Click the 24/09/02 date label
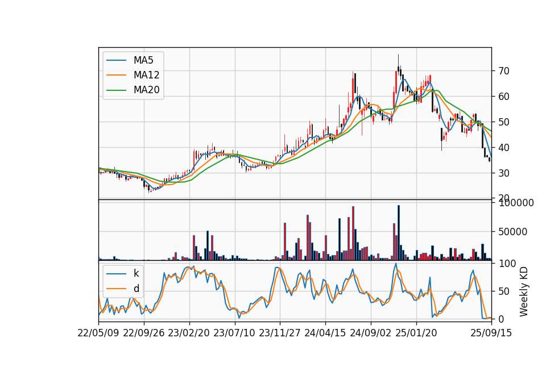This screenshot has width=546, height=392. (370, 333)
